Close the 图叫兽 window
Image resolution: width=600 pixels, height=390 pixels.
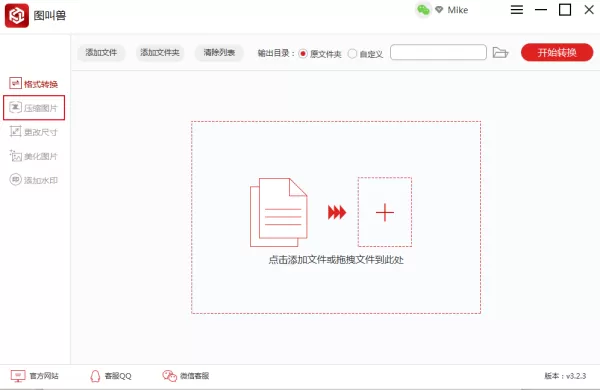589,10
